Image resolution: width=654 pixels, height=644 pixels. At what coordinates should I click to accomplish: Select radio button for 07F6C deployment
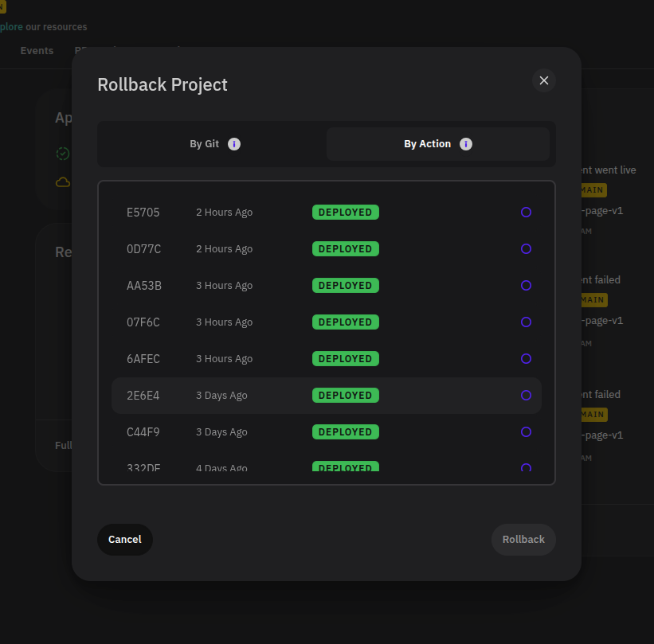526,322
